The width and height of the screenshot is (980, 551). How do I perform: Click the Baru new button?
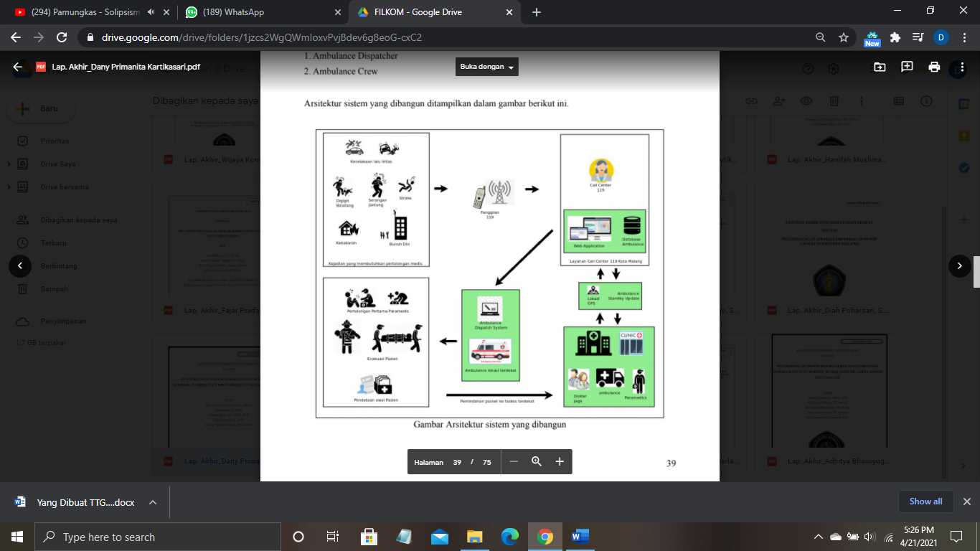pyautogui.click(x=42, y=108)
